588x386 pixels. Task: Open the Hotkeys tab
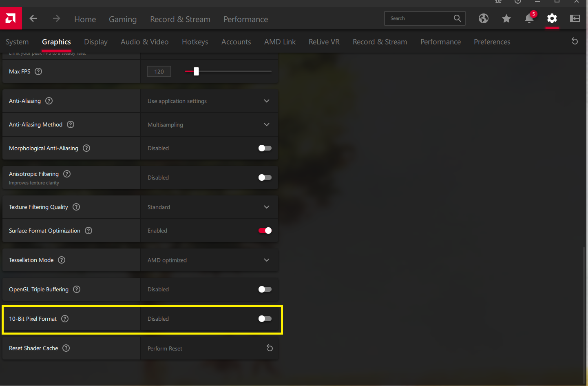[x=195, y=42]
